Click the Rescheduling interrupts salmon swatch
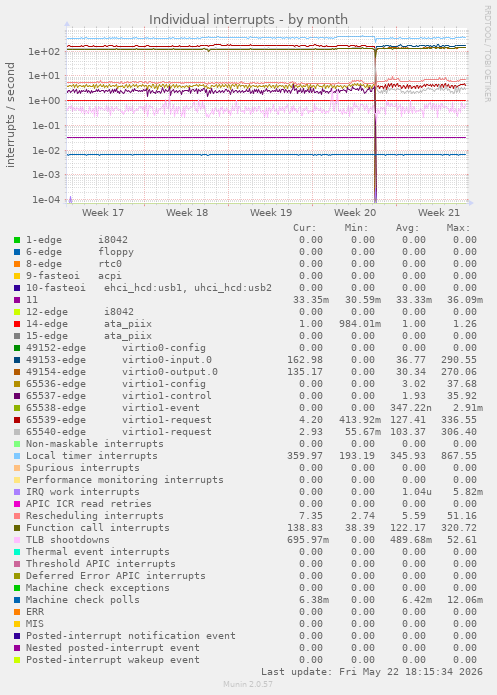Image resolution: width=497 pixels, height=695 pixels. (17, 516)
